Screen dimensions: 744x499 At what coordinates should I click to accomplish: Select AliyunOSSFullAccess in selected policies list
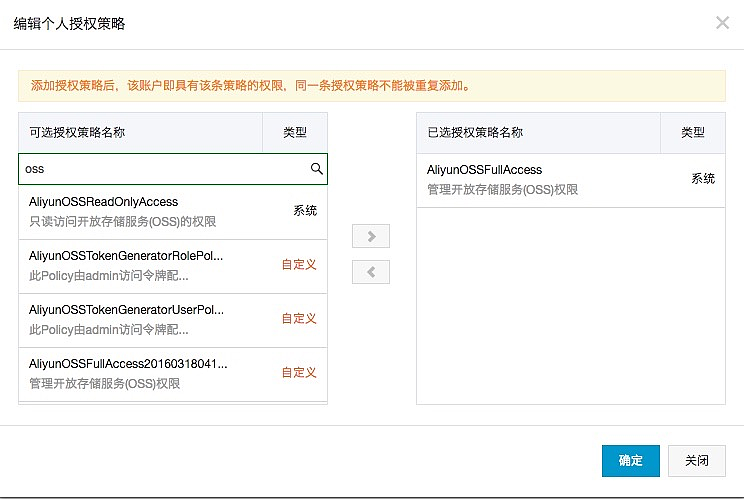click(x=540, y=180)
